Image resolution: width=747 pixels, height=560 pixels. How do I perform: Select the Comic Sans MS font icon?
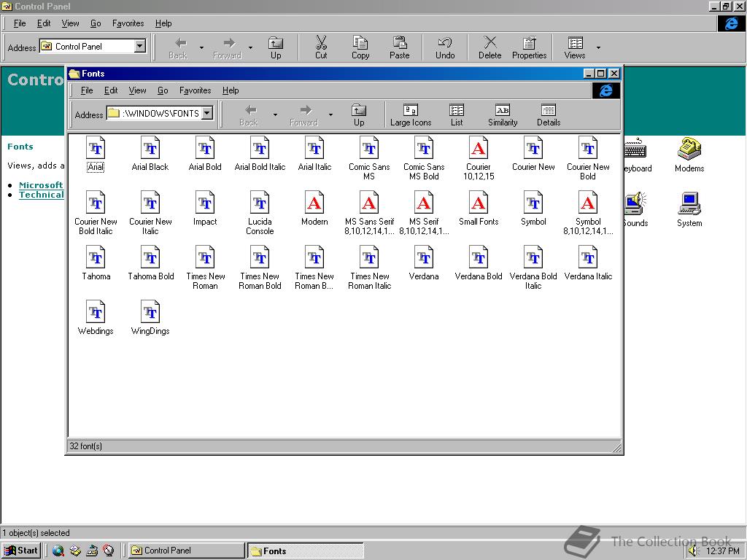pos(369,149)
